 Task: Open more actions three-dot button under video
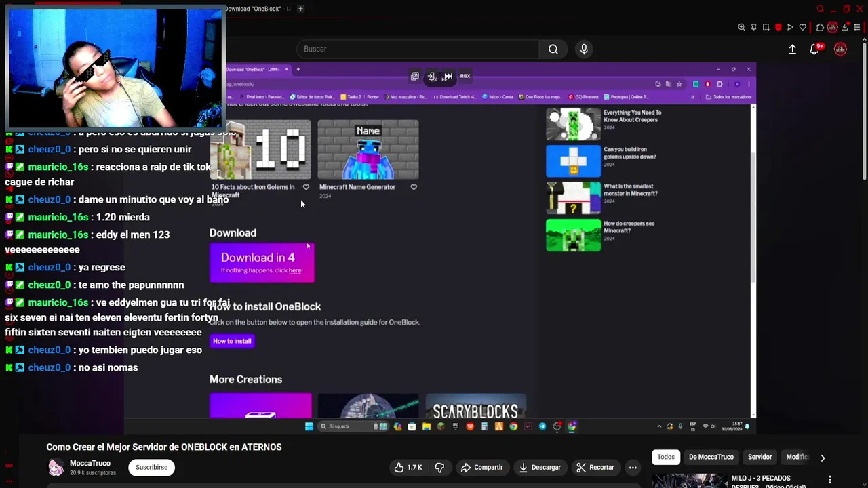(633, 467)
